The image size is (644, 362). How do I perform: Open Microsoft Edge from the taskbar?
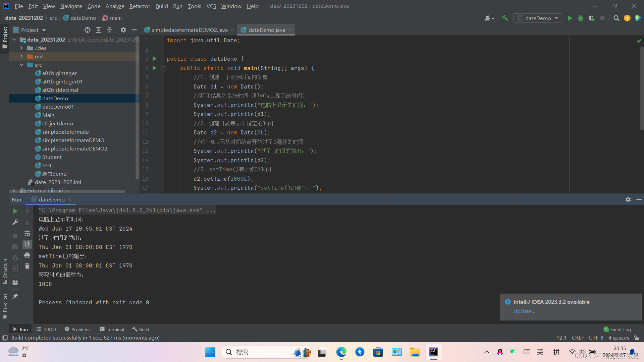click(x=341, y=352)
